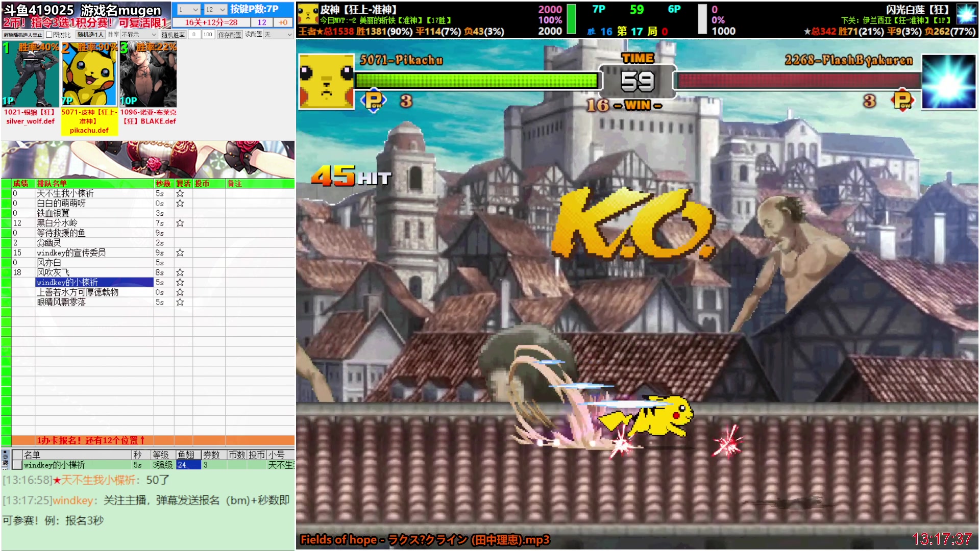Click the 秒数 column header
The width and height of the screenshot is (980, 551).
coord(163,184)
